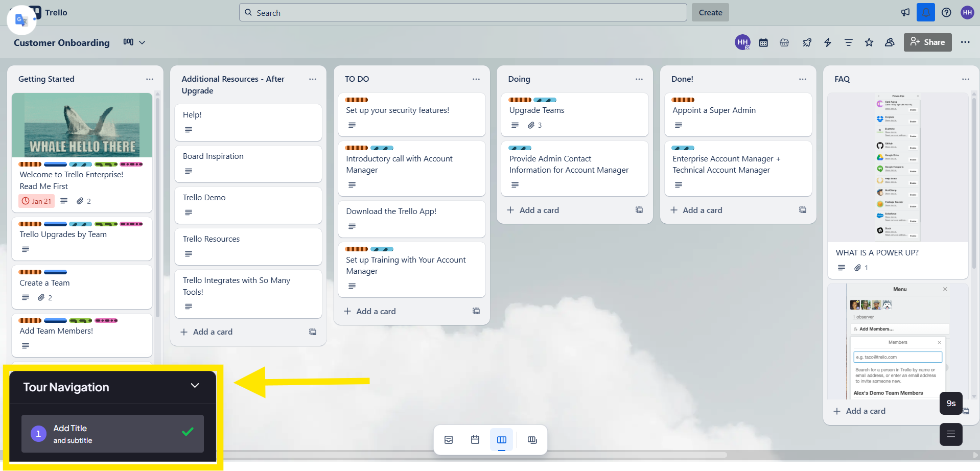Screen dimensions: 980x471
Task: Click pink label on Add Team Members! card
Action: pos(106,320)
